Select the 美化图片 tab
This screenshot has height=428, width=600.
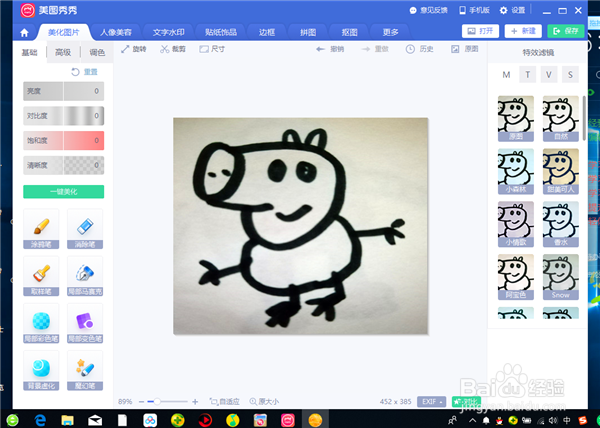64,33
